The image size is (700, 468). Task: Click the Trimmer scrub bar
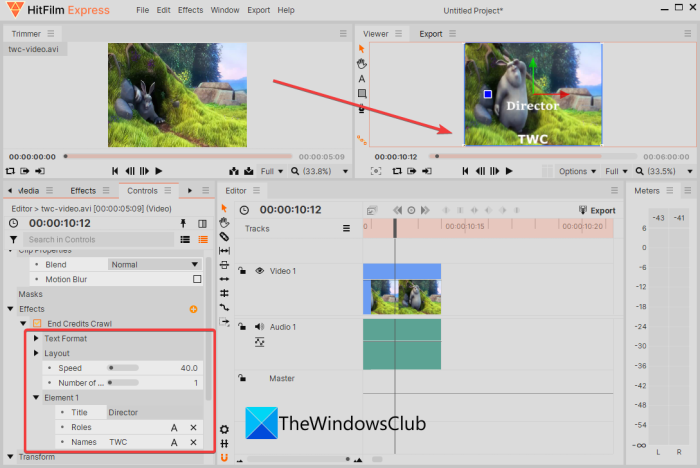pyautogui.click(x=178, y=156)
